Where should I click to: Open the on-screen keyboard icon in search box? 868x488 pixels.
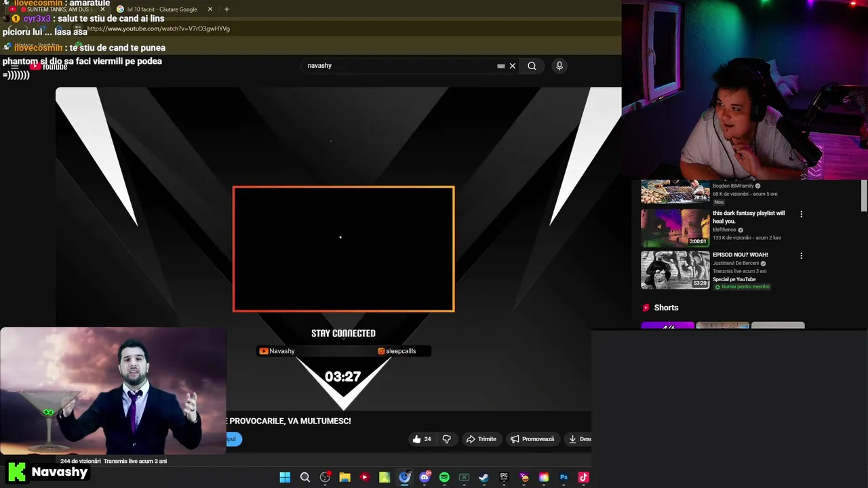tap(501, 66)
